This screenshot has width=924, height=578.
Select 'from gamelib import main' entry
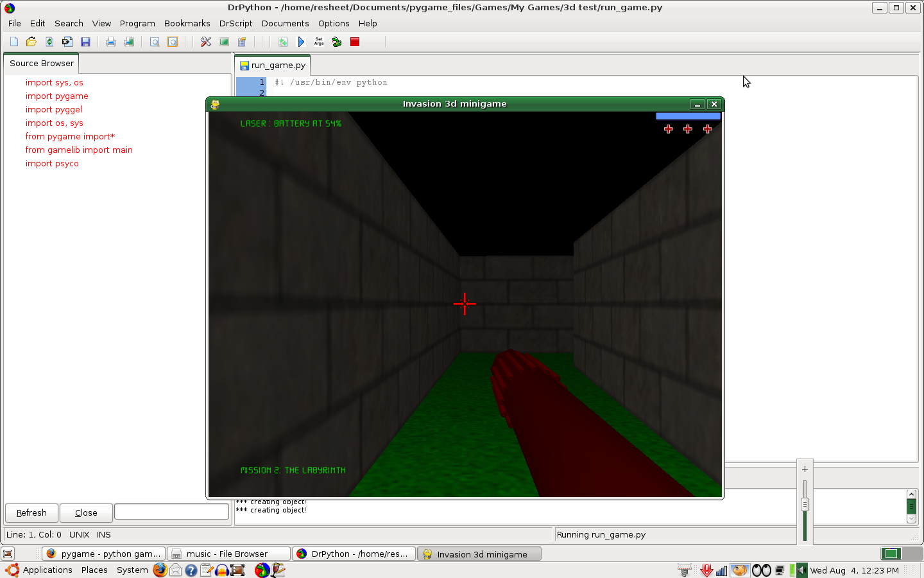click(x=79, y=150)
